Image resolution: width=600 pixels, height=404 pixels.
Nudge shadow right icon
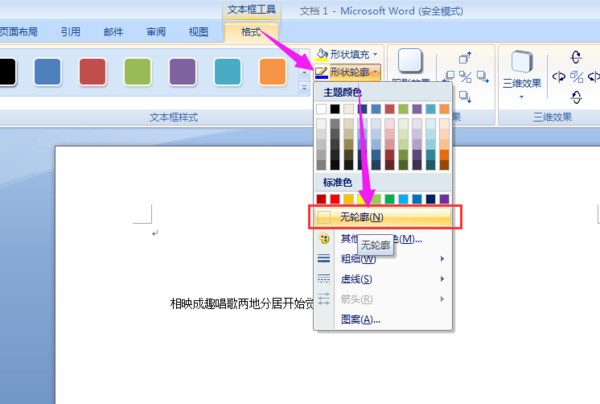pos(483,77)
